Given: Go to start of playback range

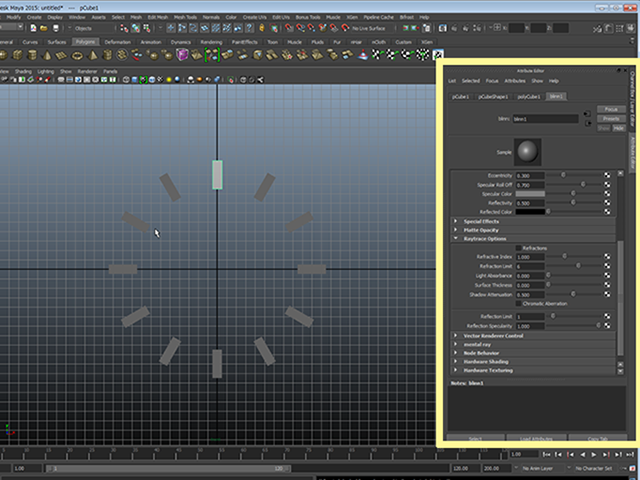Looking at the screenshot, I should tap(547, 454).
